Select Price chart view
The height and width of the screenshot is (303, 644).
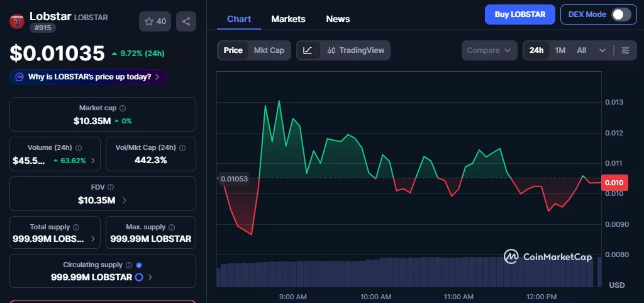[x=233, y=50]
